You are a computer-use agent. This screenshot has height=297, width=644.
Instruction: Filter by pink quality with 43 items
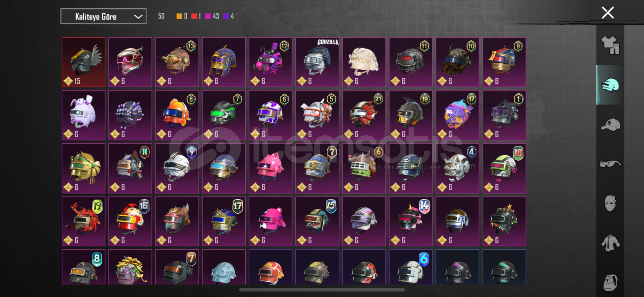tap(212, 16)
